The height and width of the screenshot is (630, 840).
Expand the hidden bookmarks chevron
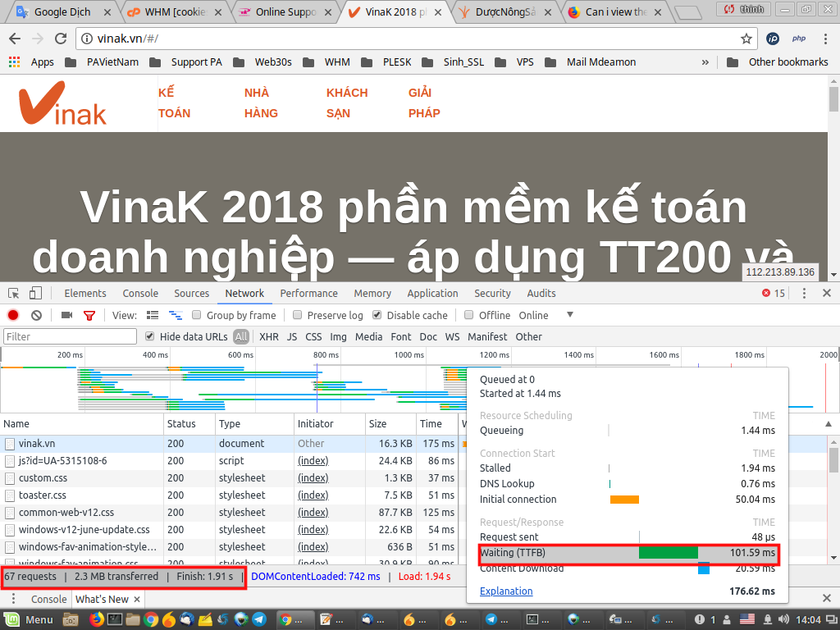pyautogui.click(x=705, y=62)
